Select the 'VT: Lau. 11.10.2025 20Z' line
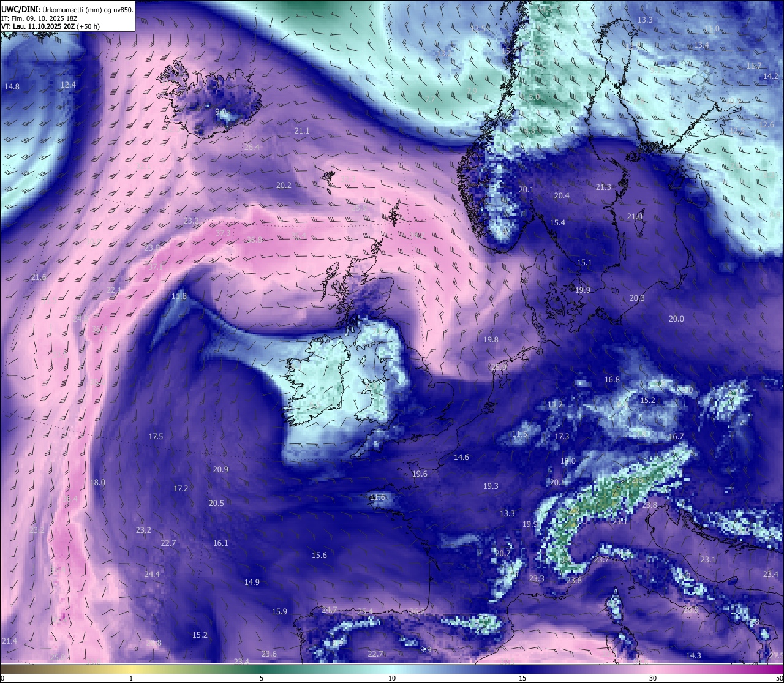 pyautogui.click(x=50, y=26)
